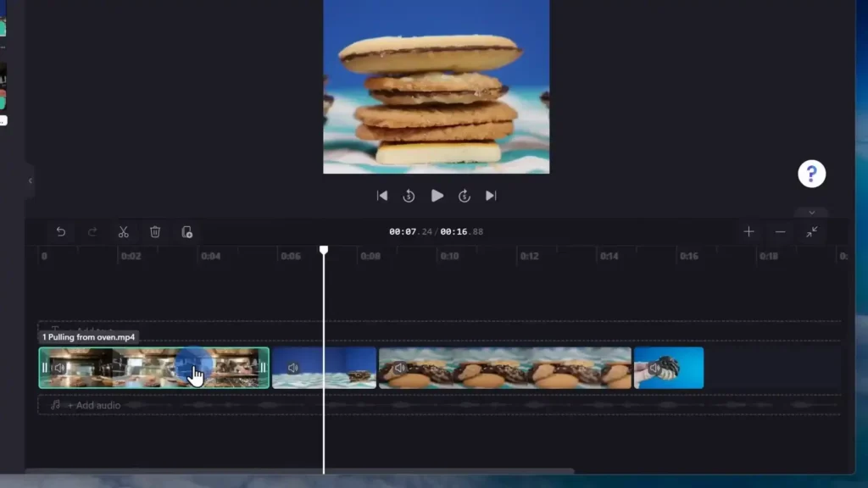Screen dimensions: 868x488
Task: Fit the timeline to view with the shrink icon
Action: tap(812, 230)
